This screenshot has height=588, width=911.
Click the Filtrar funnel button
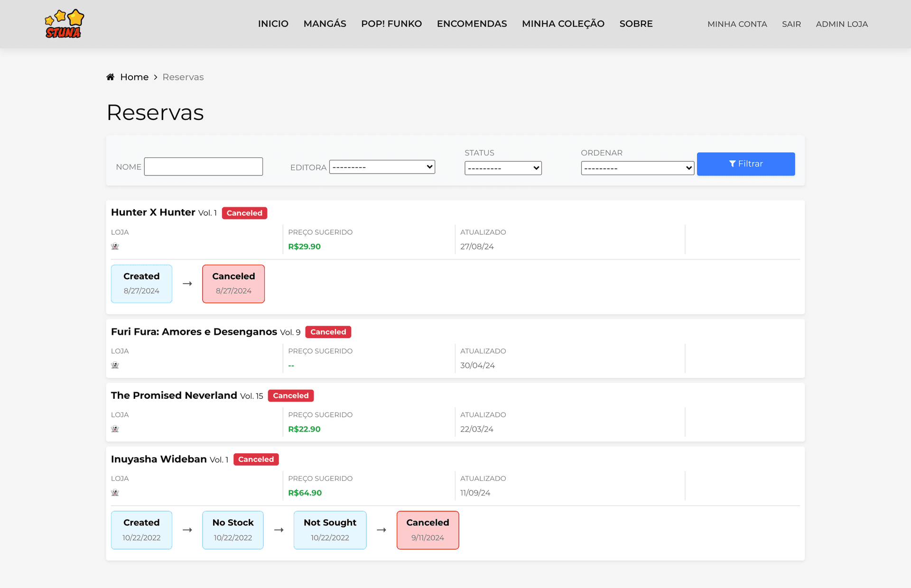(745, 164)
